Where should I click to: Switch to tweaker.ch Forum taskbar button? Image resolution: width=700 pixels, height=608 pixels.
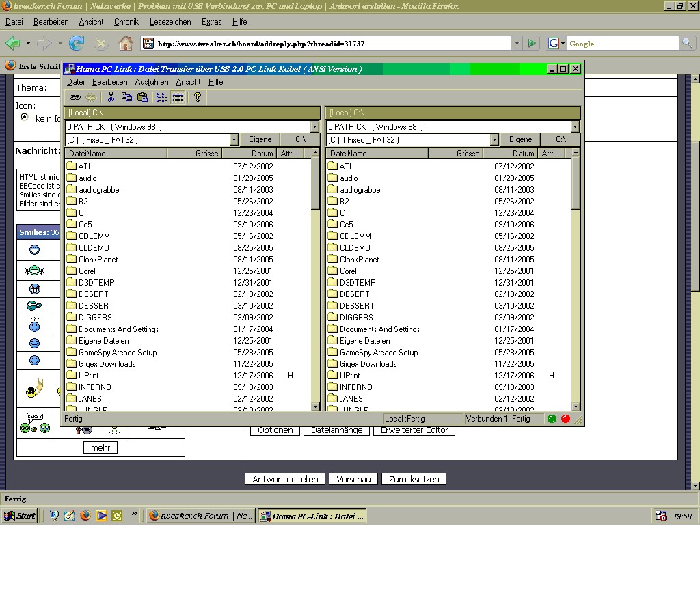200,516
